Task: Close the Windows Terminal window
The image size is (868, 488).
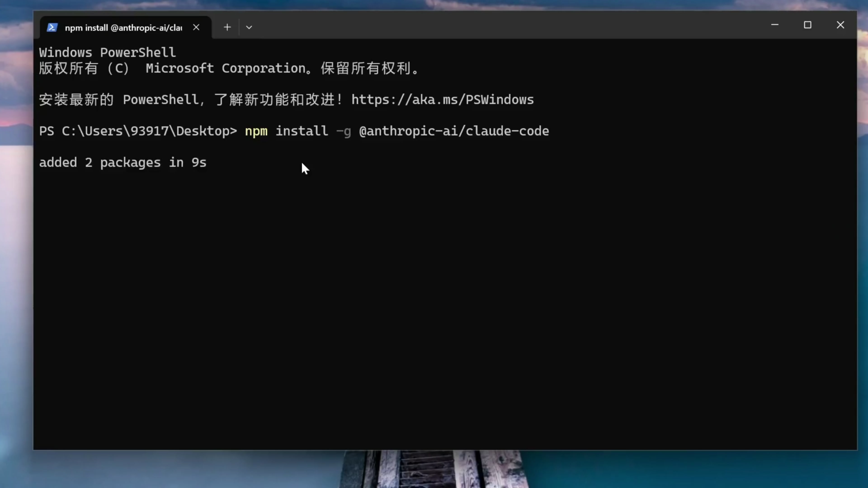Action: [840, 25]
